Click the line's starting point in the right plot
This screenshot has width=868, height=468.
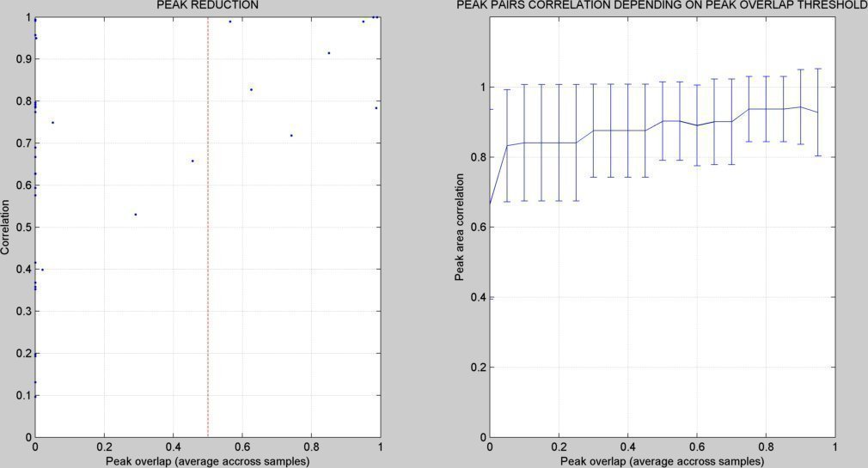point(490,204)
